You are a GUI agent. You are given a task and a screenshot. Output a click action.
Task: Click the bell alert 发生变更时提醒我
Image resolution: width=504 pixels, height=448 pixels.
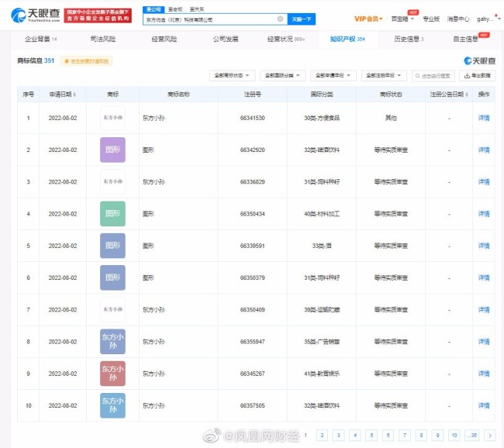(x=86, y=61)
